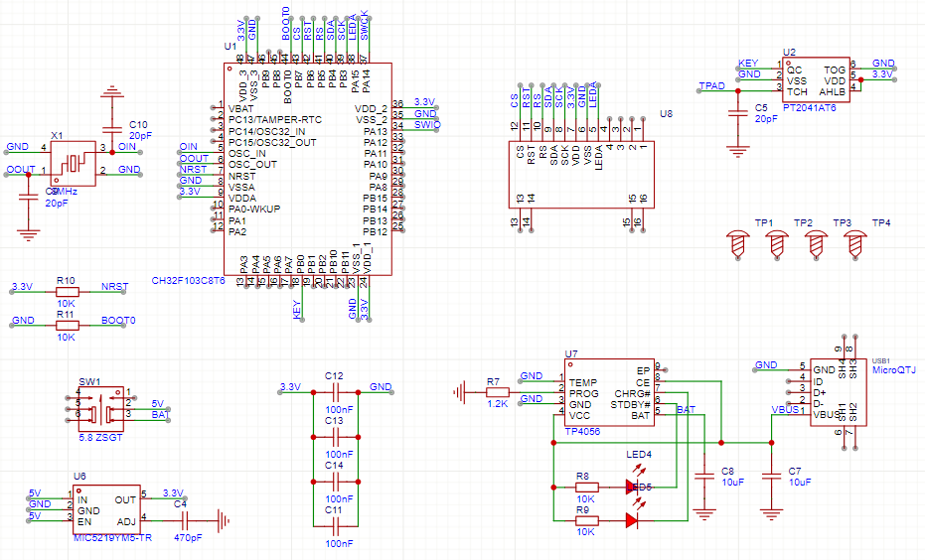Select the LED diode after resistor R8
Viewport: 925px width, 560px height.
(632, 487)
